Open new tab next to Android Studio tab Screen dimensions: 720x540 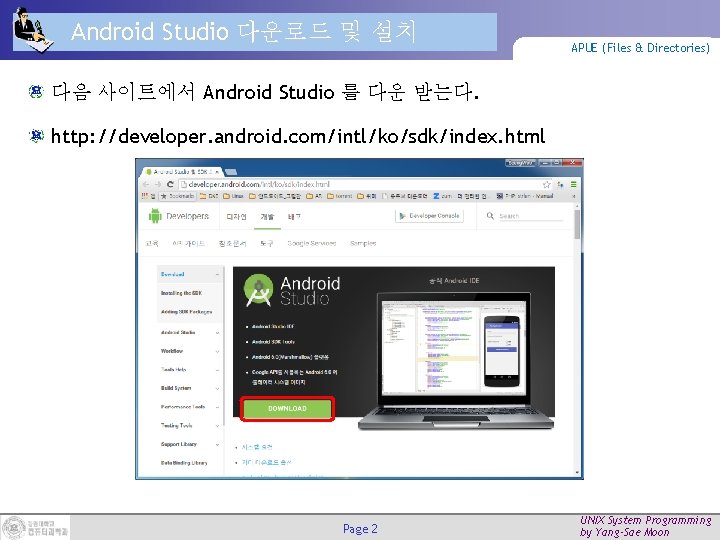231,172
